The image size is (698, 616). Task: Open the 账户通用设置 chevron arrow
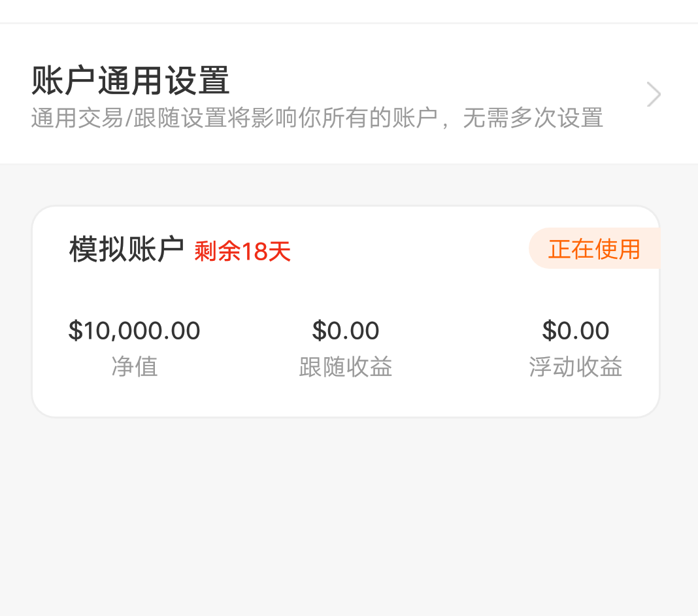[x=654, y=95]
